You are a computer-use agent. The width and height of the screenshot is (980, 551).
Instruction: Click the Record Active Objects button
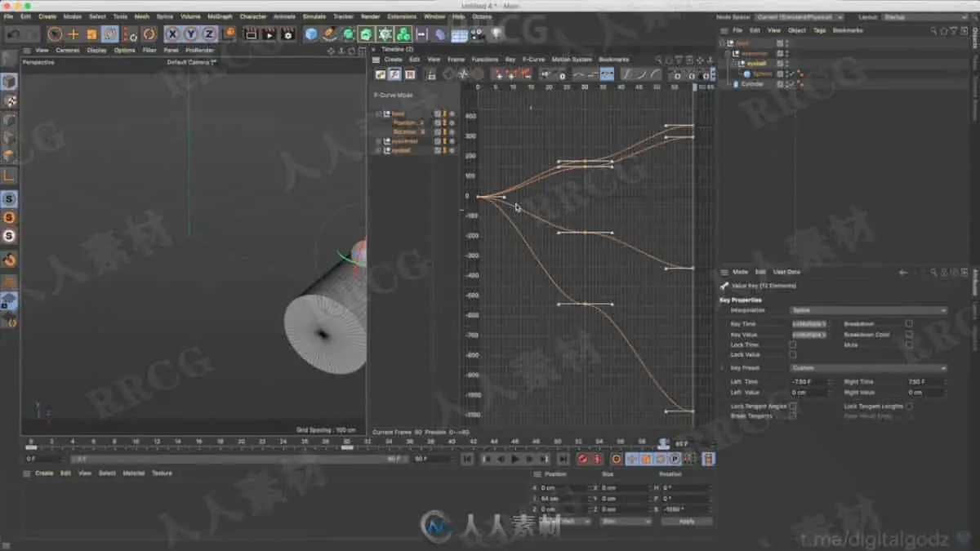(583, 460)
